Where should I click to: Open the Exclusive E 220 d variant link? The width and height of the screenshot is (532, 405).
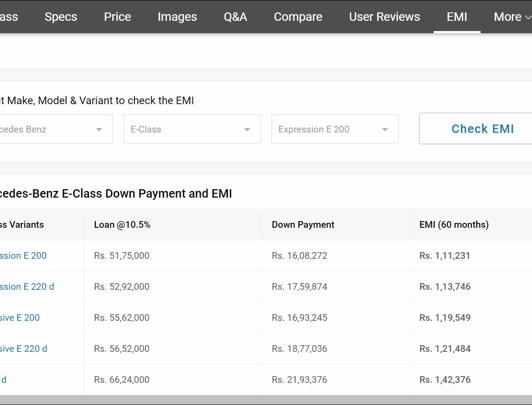(23, 349)
